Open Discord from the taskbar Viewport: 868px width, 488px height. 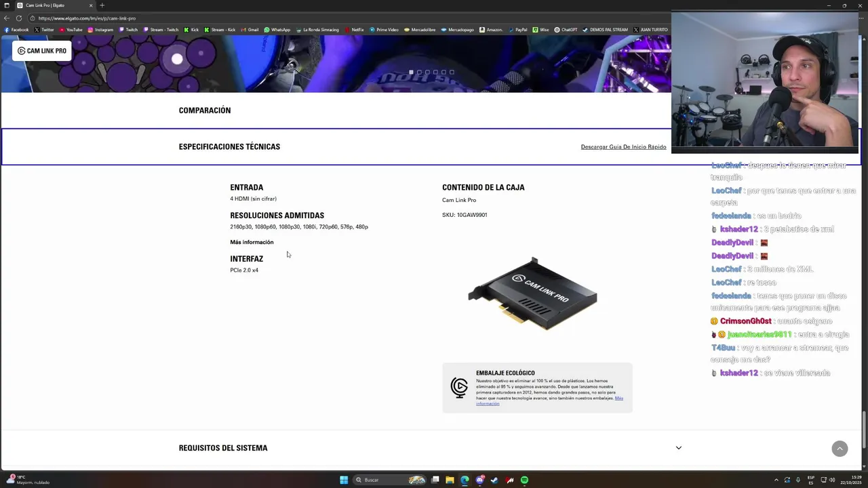click(x=480, y=480)
